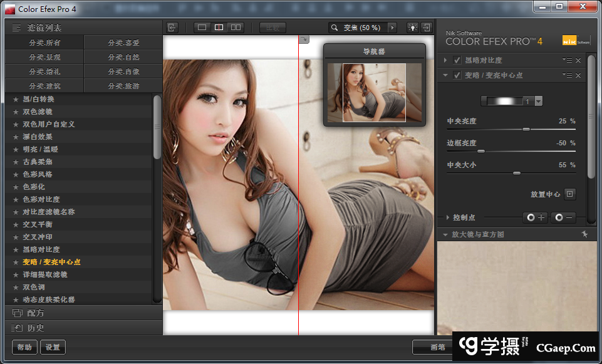This screenshot has width=602, height=364.
Task: Select the 分类.景观 category tab
Action: coord(44,57)
